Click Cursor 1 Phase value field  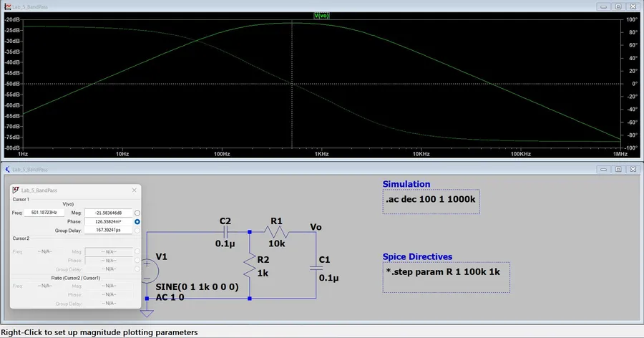coord(109,221)
